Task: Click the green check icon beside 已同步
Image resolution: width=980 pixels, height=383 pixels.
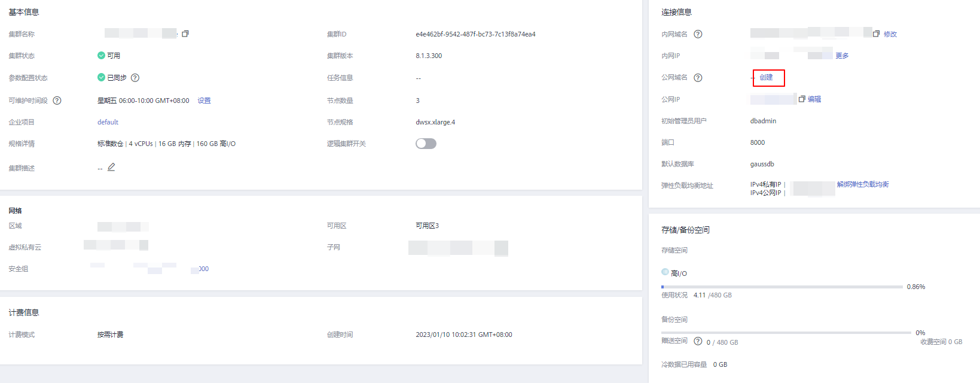Action: point(101,77)
